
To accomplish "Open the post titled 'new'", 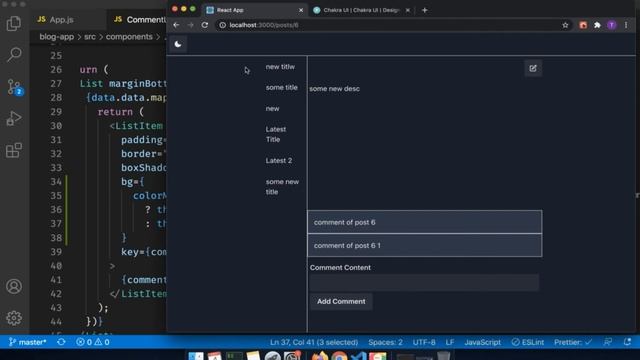I will (272, 109).
